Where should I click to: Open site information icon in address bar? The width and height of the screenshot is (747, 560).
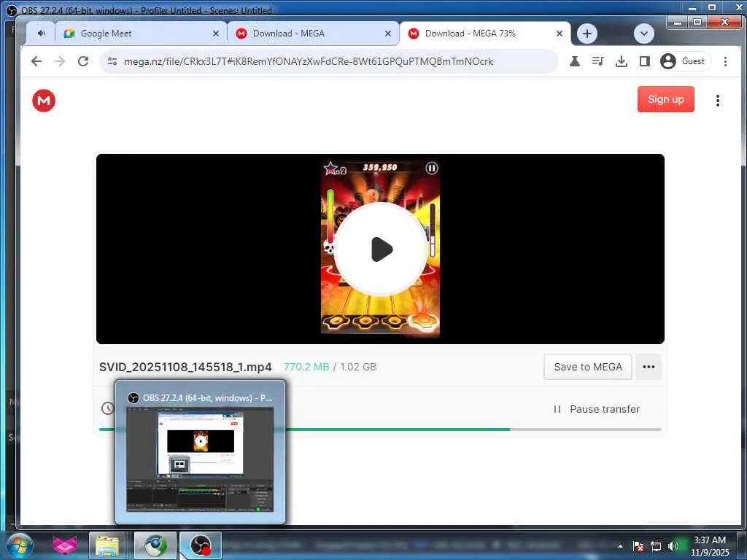[112, 61]
